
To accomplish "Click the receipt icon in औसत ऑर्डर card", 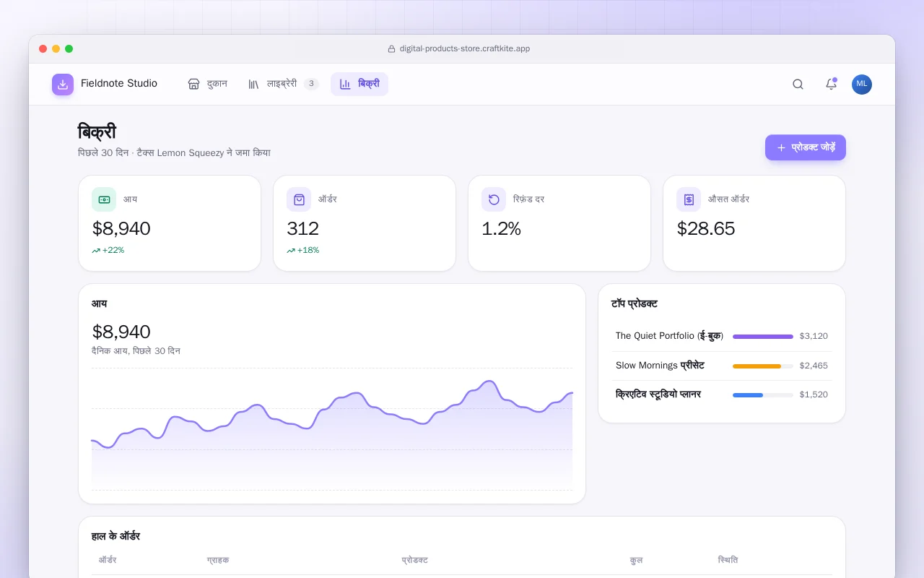I will point(689,199).
